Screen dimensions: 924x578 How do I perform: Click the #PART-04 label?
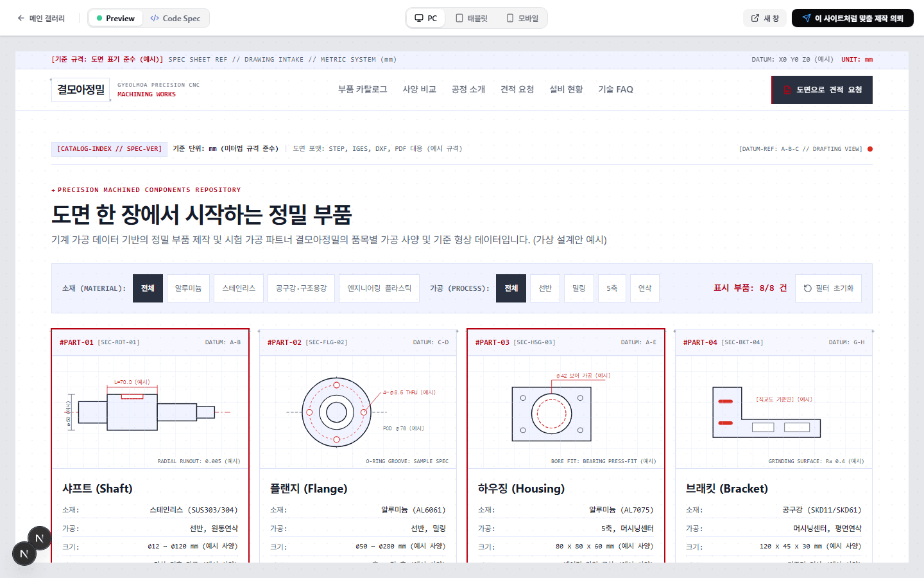point(700,342)
